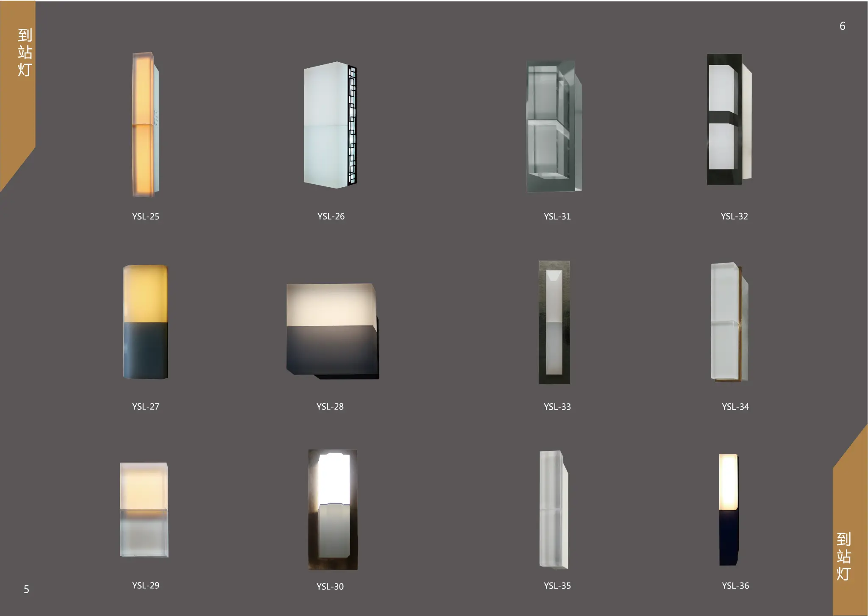The width and height of the screenshot is (868, 616).
Task: Click the YSL-25 product label
Action: tap(146, 216)
